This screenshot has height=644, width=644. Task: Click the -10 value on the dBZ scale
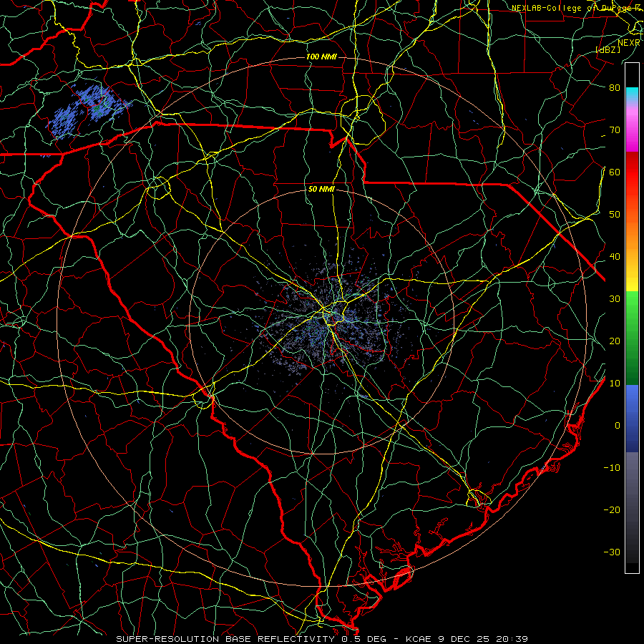pyautogui.click(x=612, y=468)
